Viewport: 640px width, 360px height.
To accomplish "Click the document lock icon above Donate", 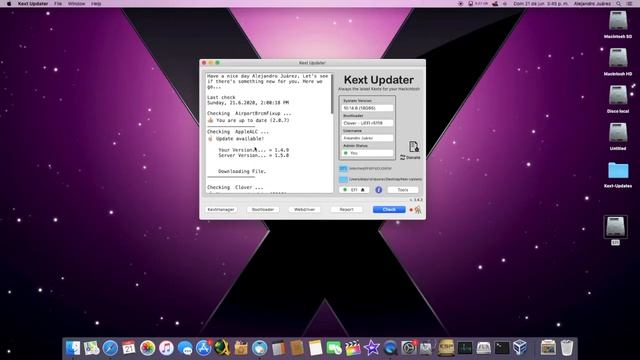I will pyautogui.click(x=413, y=146).
